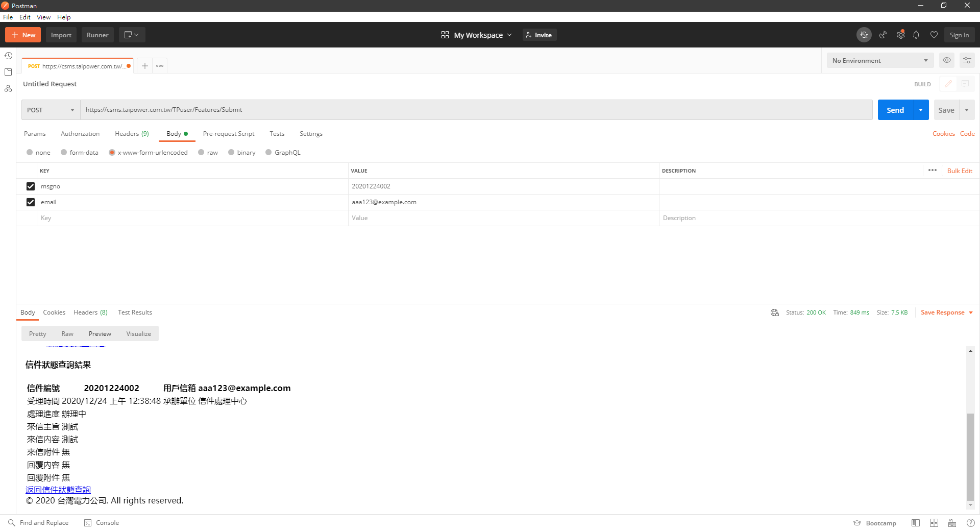Select the form-data body type radio
980x531 pixels.
(64, 152)
